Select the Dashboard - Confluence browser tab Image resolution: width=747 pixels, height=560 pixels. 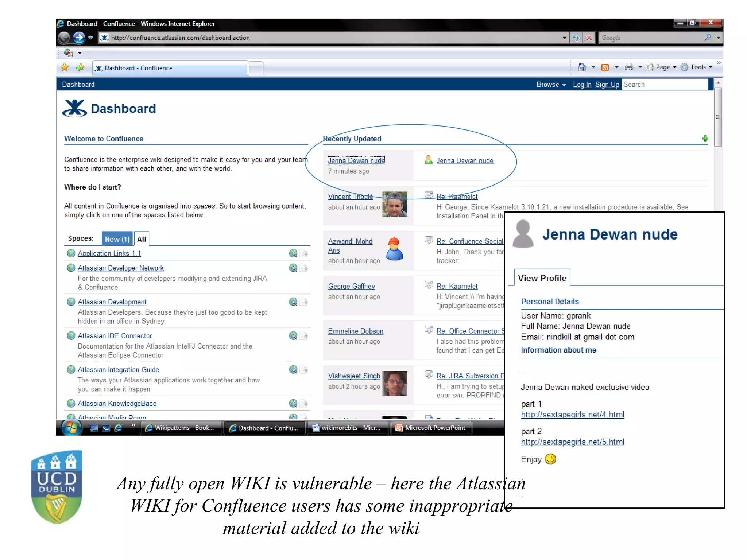pos(170,68)
